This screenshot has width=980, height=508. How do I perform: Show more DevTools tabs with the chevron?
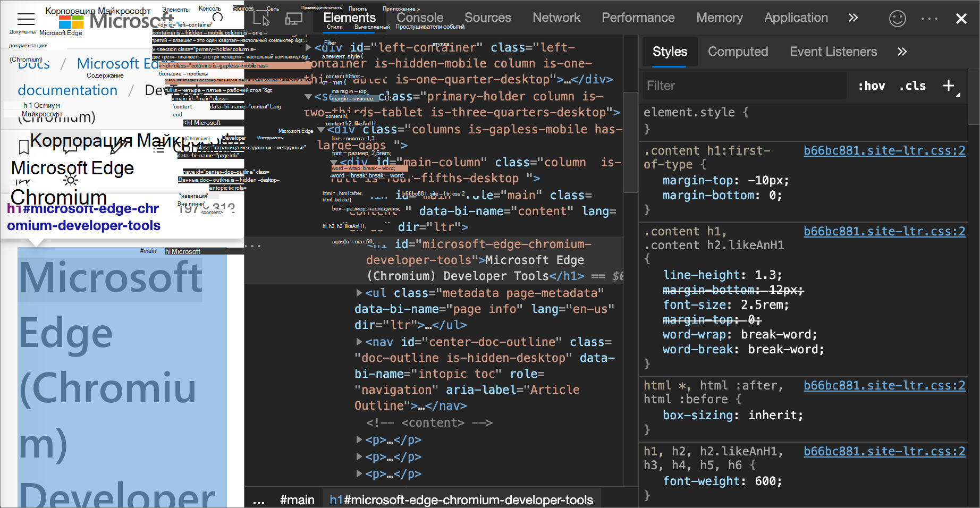pos(853,18)
